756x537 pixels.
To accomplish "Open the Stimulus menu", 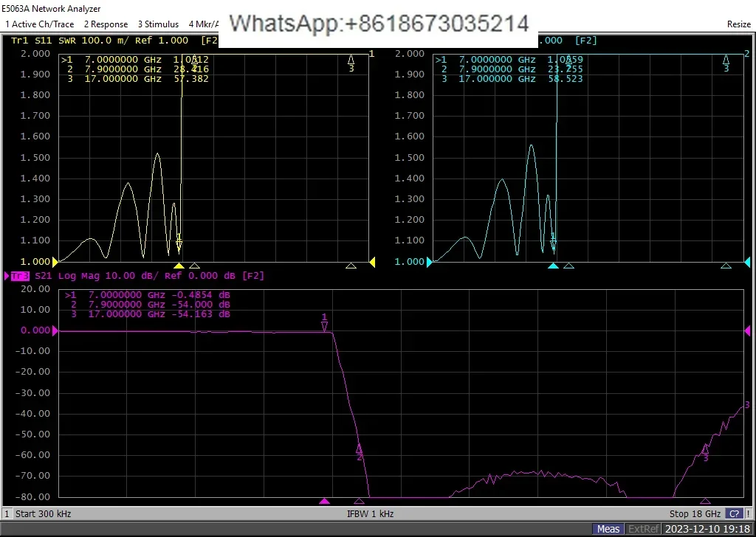I will (x=158, y=24).
